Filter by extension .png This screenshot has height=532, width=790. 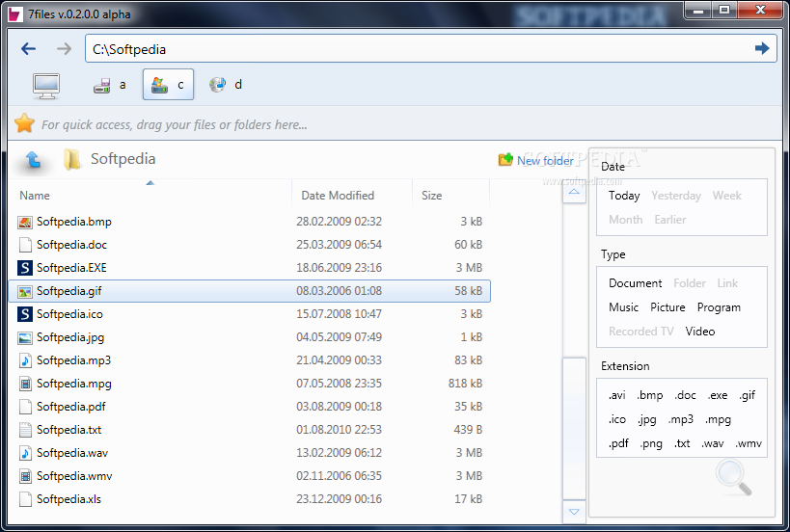[651, 444]
